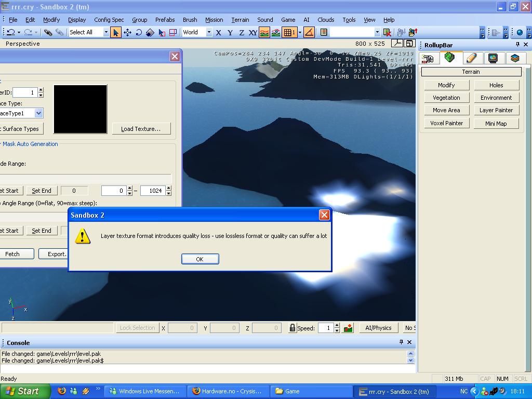
Task: Click the Voxel Painter button
Action: 446,123
